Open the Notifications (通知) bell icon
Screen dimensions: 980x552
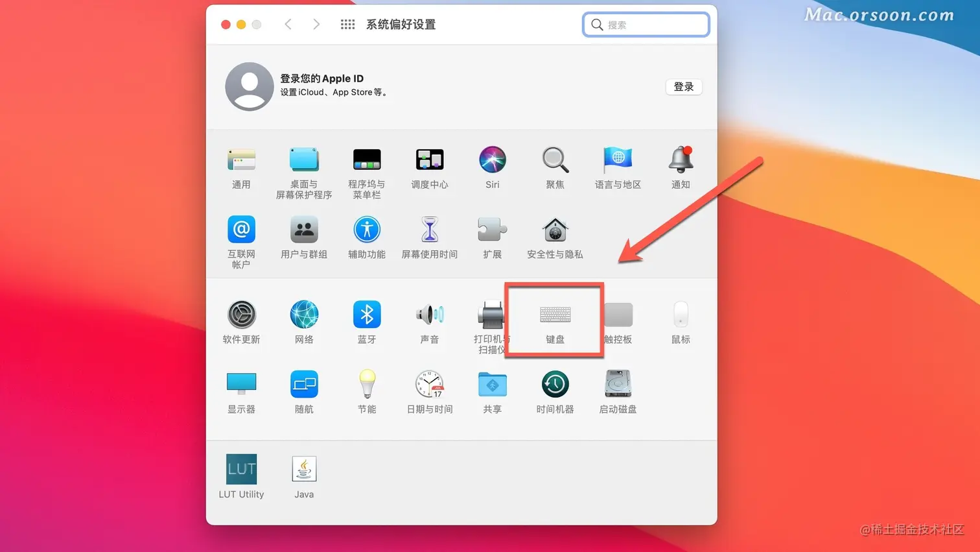[681, 160]
